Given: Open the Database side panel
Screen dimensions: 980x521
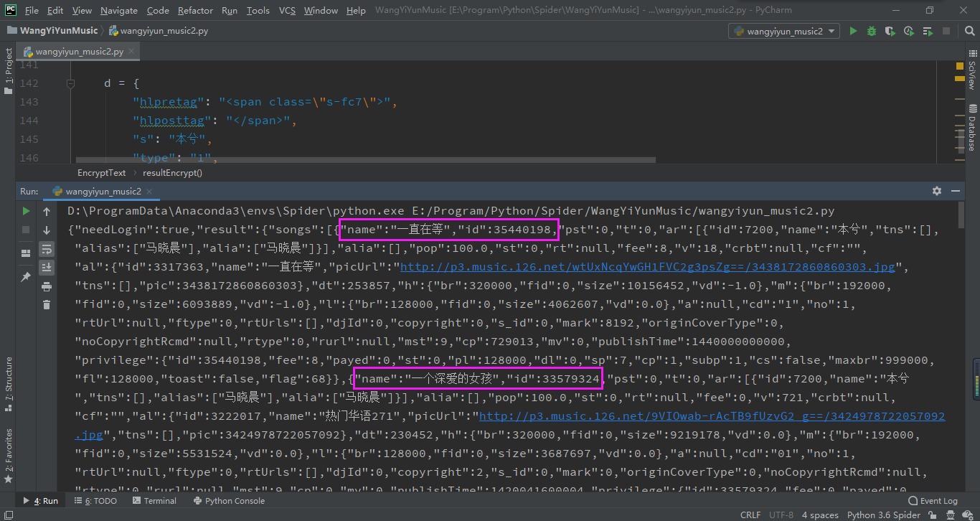Looking at the screenshot, I should (972, 129).
